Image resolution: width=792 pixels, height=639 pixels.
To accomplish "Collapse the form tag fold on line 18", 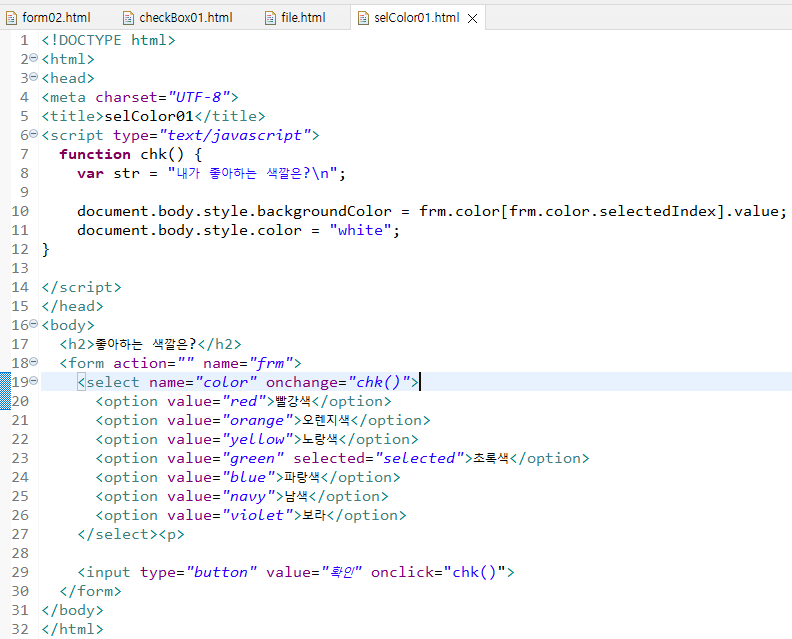I will click(x=33, y=362).
